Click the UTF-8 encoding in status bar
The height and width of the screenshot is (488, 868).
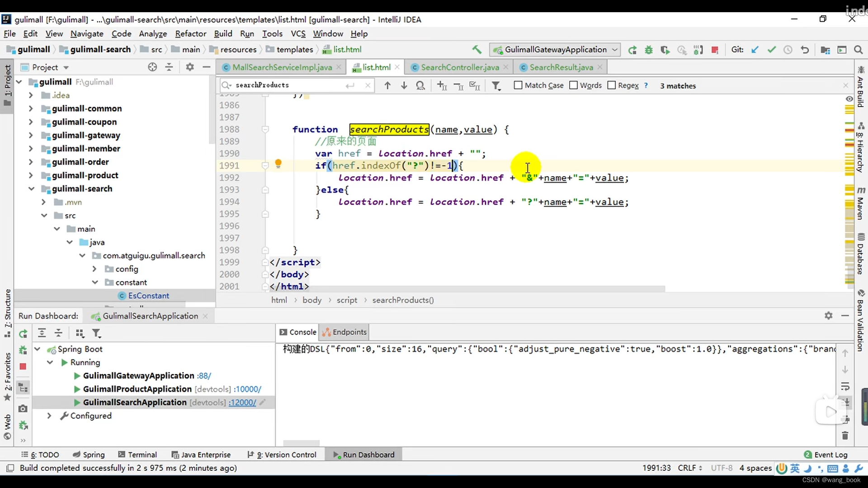722,468
